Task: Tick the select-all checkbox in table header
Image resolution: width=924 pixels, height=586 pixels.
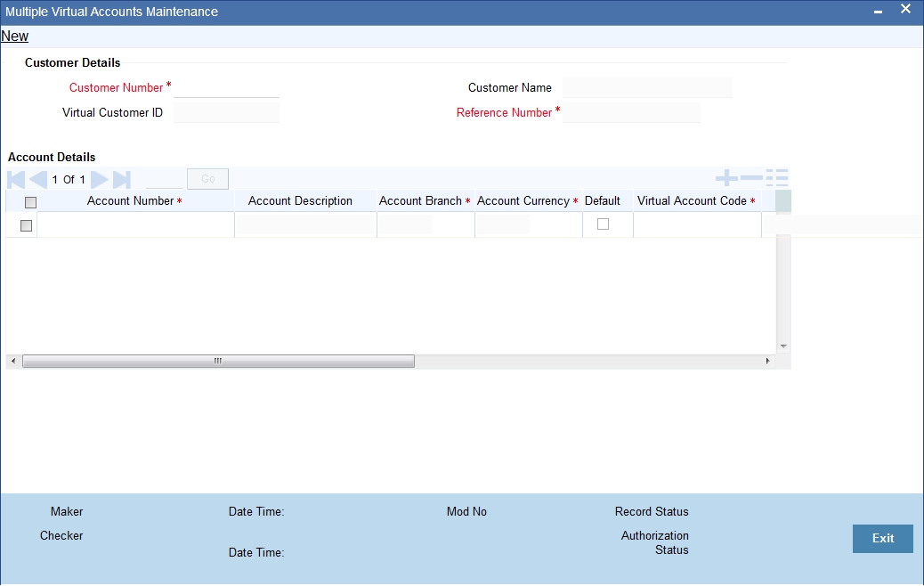Action: point(30,202)
